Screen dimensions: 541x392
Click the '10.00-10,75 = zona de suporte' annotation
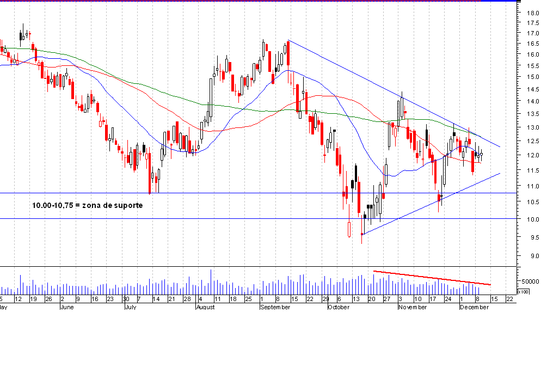tap(87, 205)
